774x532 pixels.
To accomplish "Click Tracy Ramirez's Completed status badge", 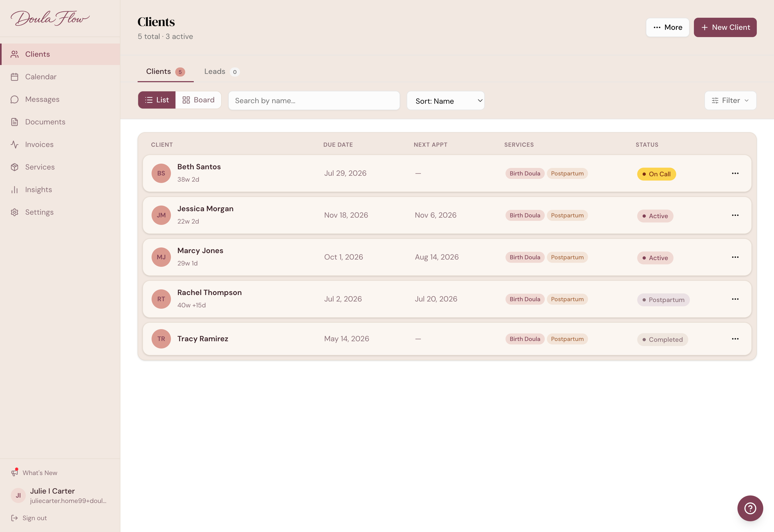I will point(662,339).
